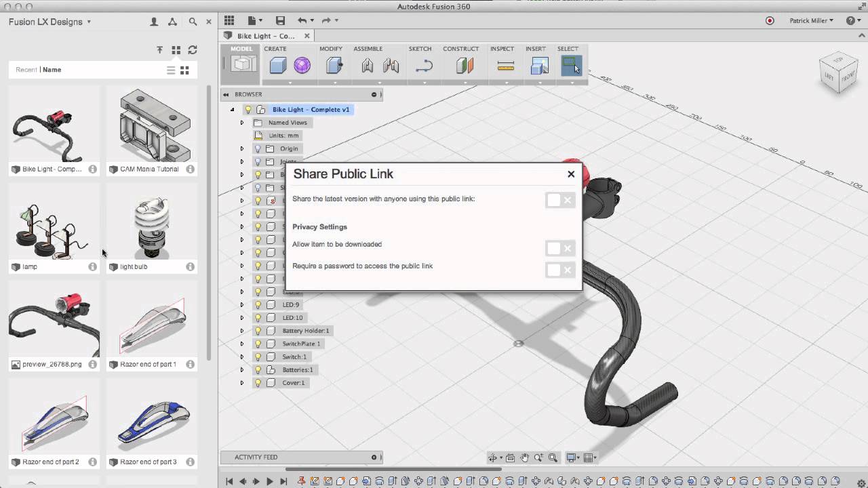Click the record button near Patrick Miller
Image resolution: width=868 pixels, height=488 pixels.
(770, 21)
